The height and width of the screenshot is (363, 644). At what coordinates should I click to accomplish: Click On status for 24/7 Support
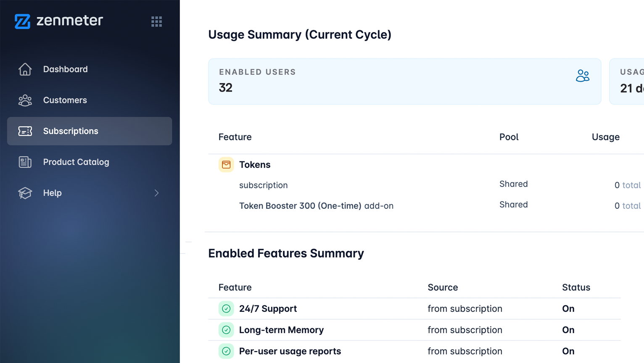pos(568,309)
